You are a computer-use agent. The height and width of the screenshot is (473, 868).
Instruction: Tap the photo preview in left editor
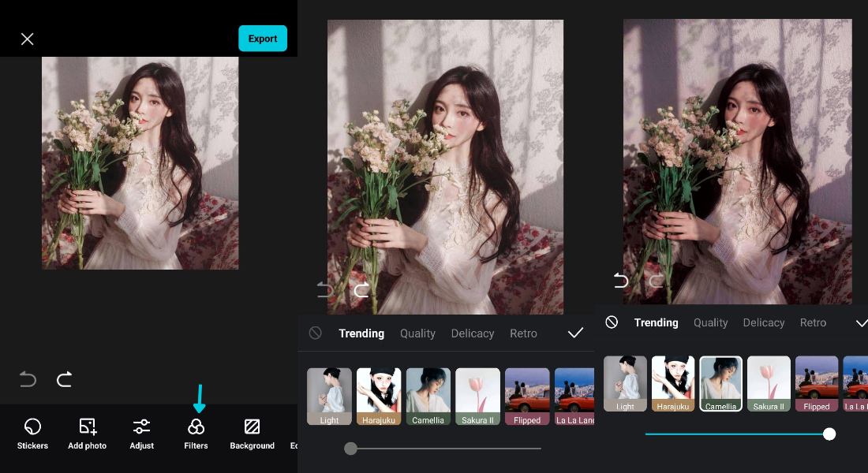click(x=140, y=163)
